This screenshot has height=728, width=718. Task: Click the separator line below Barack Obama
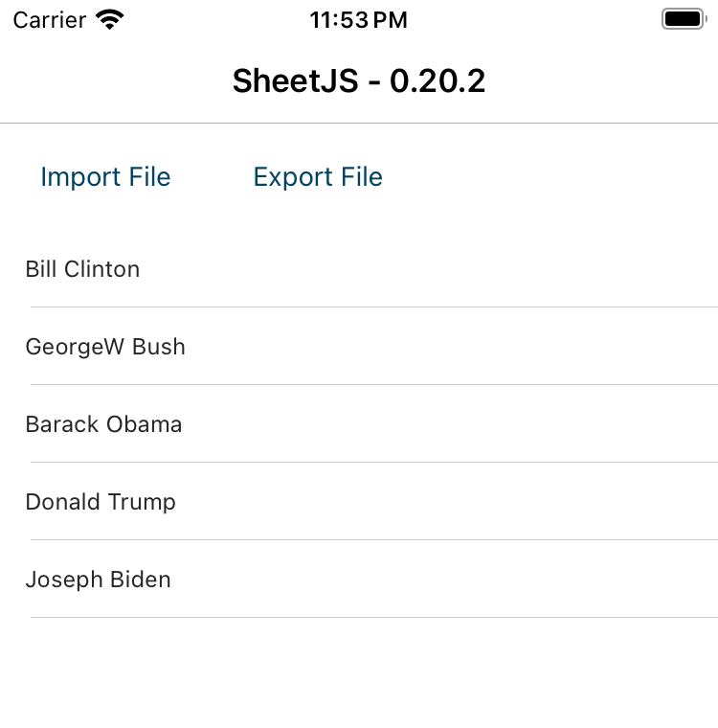(x=373, y=463)
